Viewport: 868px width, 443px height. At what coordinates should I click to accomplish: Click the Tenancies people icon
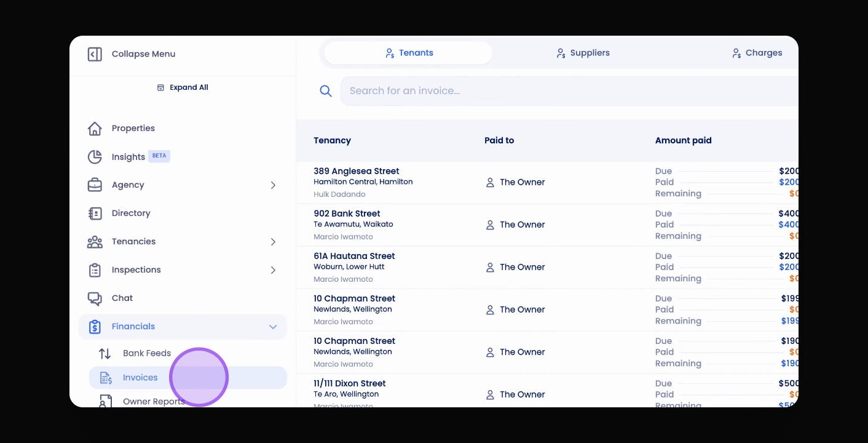point(95,242)
